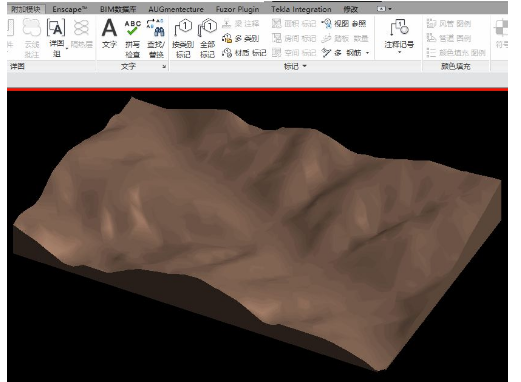
Task: Select the 文字 (Text) tool
Action: (x=109, y=33)
